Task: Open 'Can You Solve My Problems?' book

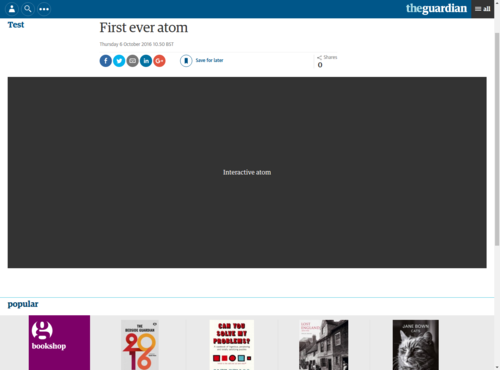Action: point(232,345)
